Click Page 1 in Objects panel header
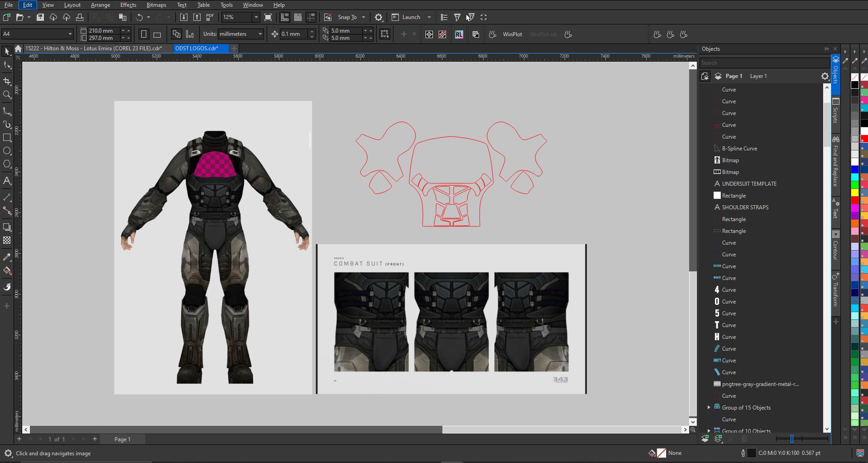This screenshot has height=463, width=868. coord(734,76)
